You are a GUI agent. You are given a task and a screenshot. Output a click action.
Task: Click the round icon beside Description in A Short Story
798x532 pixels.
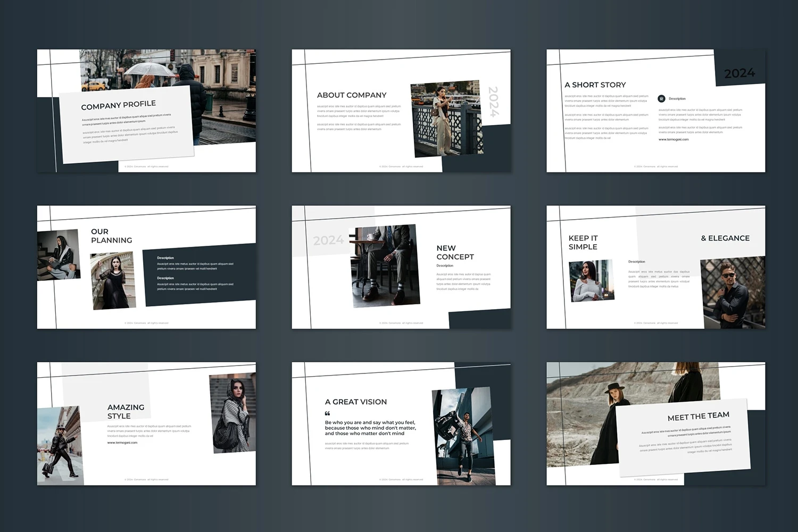661,98
